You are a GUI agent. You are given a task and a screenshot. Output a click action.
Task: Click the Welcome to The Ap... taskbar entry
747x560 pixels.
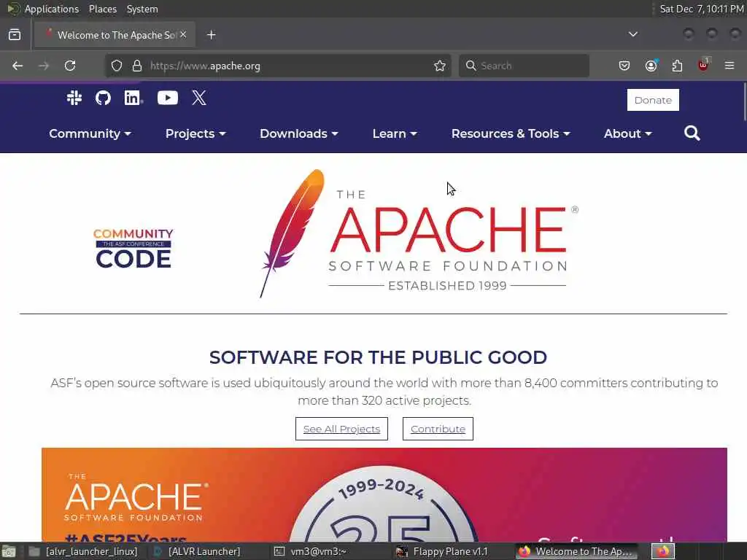point(577,551)
